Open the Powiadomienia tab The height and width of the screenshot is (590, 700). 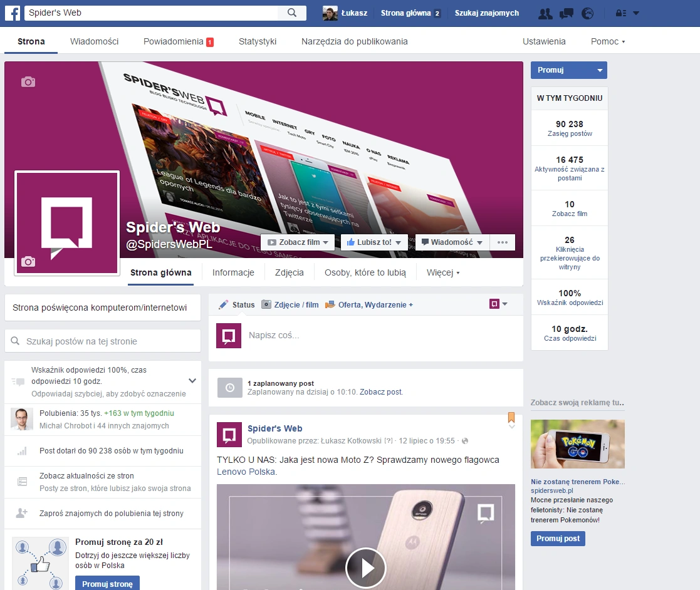pyautogui.click(x=179, y=41)
